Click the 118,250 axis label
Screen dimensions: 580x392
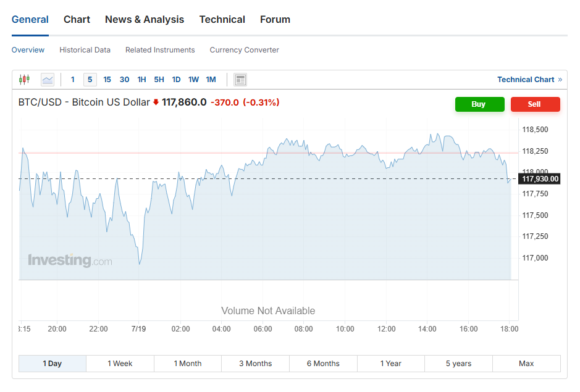(536, 151)
